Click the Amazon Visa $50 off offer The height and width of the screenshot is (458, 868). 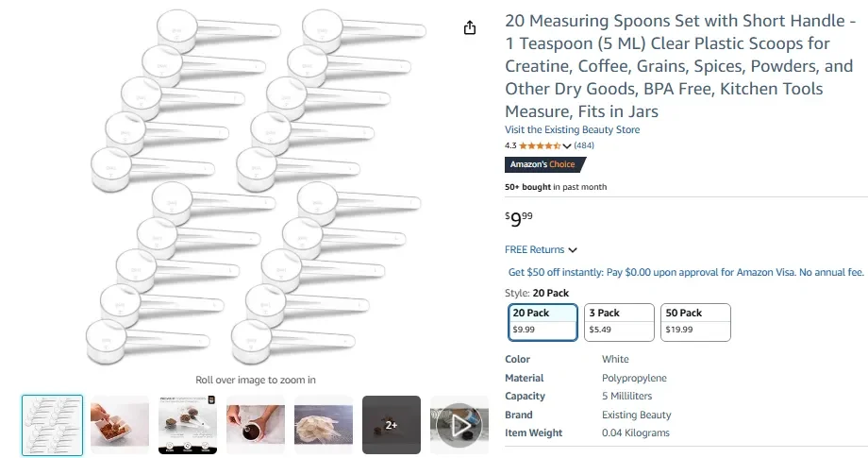point(686,272)
